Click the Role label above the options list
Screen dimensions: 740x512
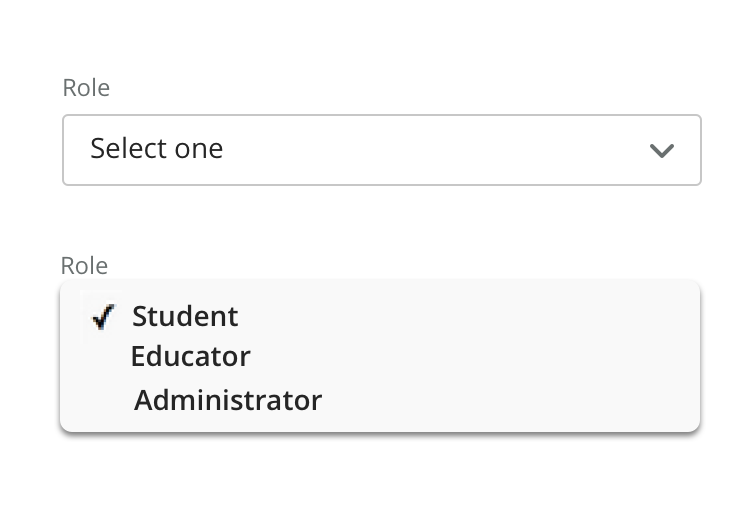(x=84, y=266)
